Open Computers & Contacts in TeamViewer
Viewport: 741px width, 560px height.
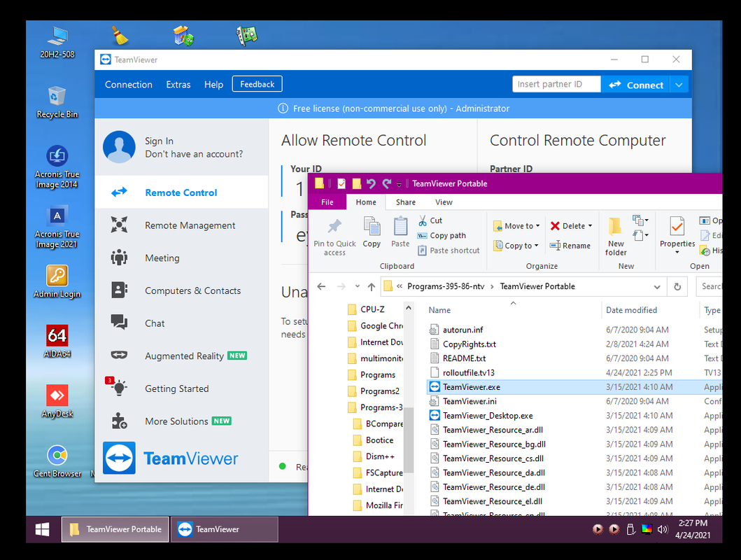tap(181, 290)
